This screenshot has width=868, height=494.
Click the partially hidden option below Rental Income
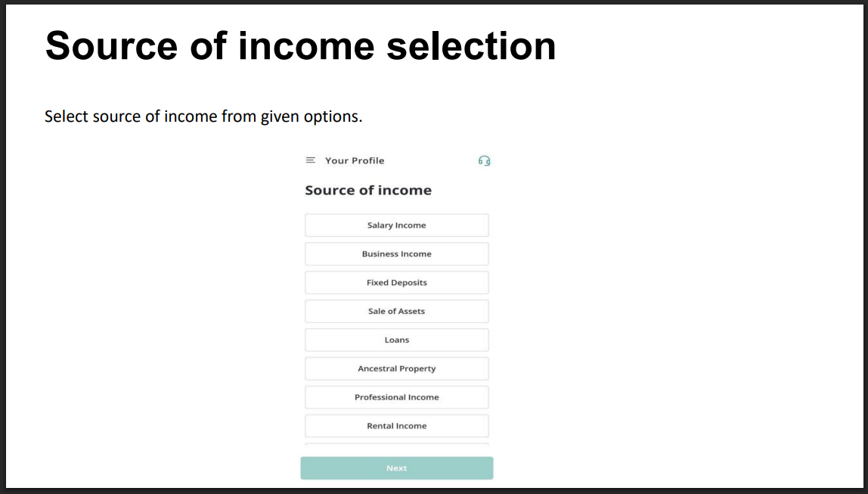click(x=397, y=444)
